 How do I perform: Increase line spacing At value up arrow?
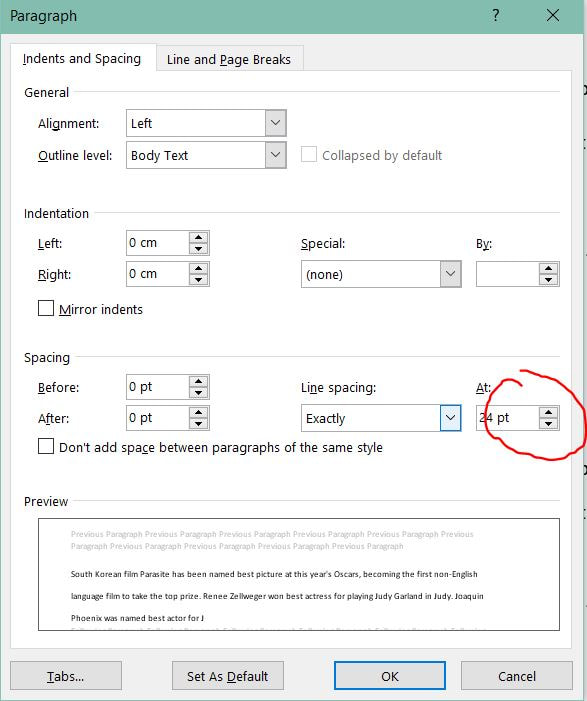(x=549, y=412)
